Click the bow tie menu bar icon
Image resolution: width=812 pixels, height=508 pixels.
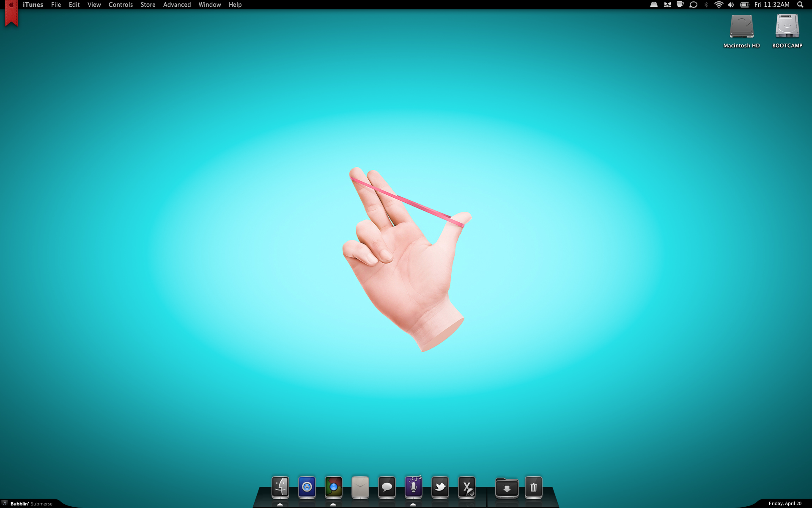(667, 5)
